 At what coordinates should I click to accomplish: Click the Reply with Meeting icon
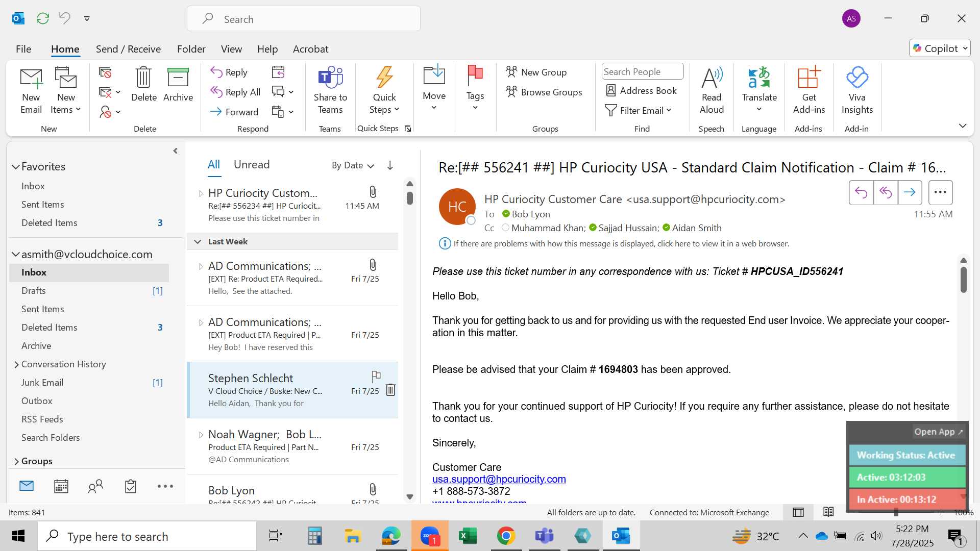278,72
